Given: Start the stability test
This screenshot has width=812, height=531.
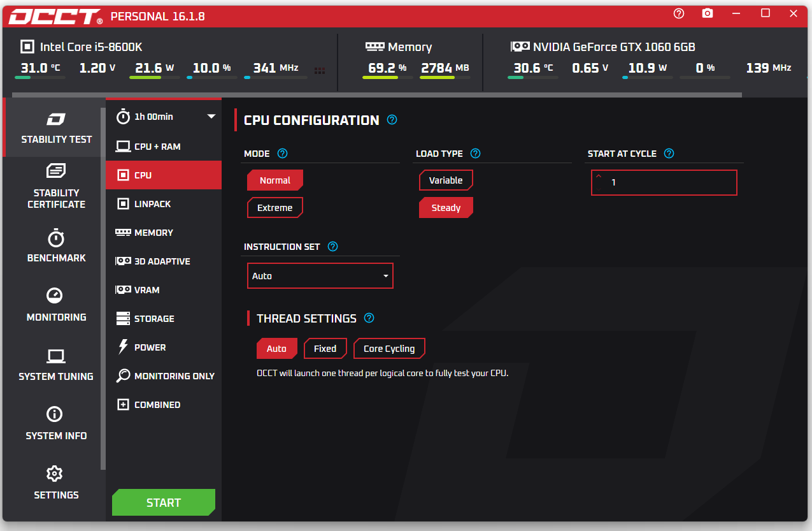Looking at the screenshot, I should 164,502.
